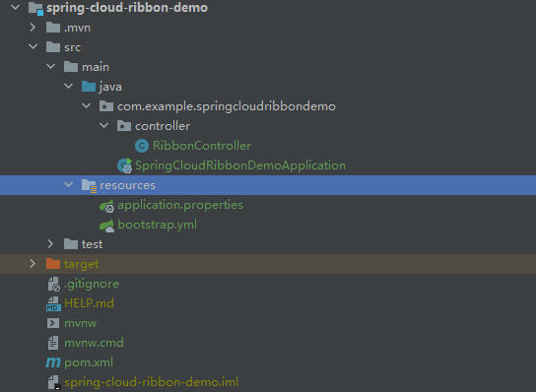This screenshot has width=536, height=392.
Task: Click the mvnw.cmd file icon
Action: point(53,343)
